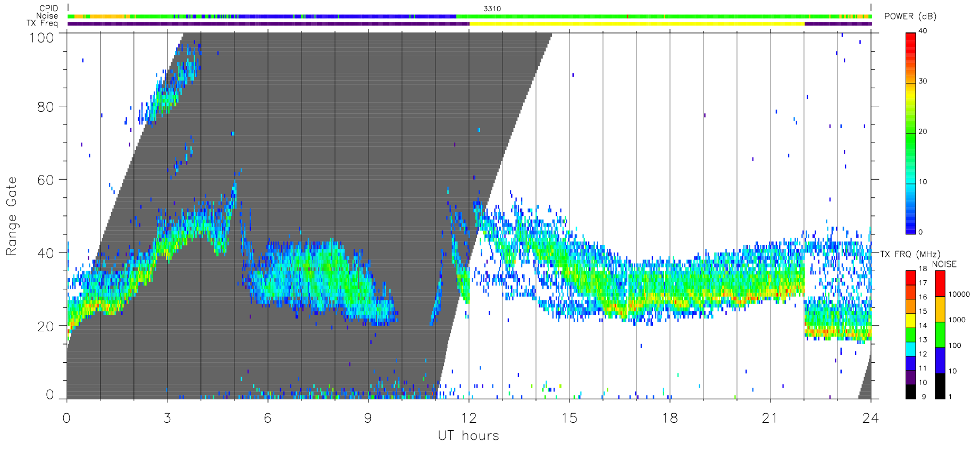This screenshot has width=980, height=452.
Task: Click the TX Freq label at top left
Action: [43, 23]
